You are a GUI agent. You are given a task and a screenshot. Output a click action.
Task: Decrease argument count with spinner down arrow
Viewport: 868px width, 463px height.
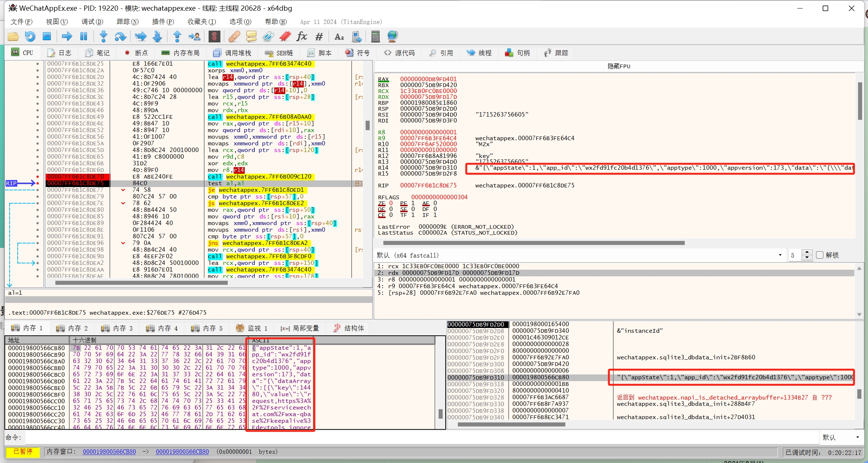click(x=807, y=258)
